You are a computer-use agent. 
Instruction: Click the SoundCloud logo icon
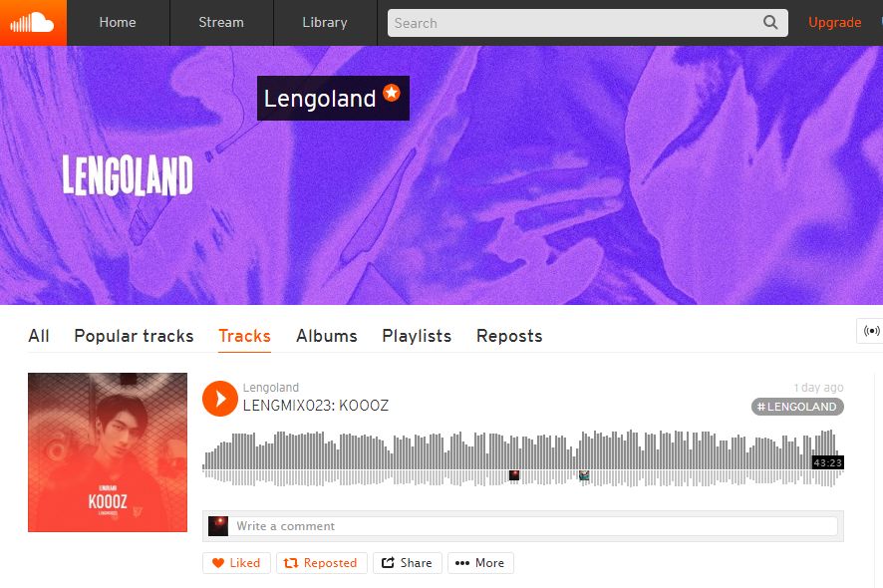pos(33,23)
